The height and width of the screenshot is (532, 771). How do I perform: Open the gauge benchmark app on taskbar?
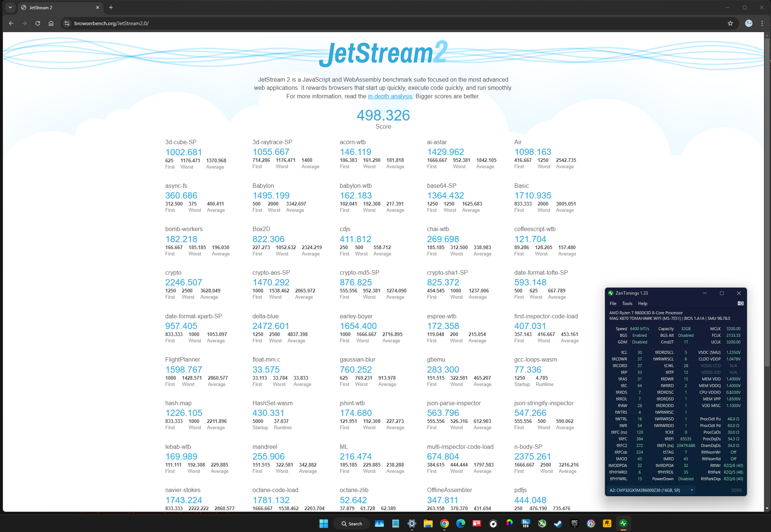pos(493,523)
